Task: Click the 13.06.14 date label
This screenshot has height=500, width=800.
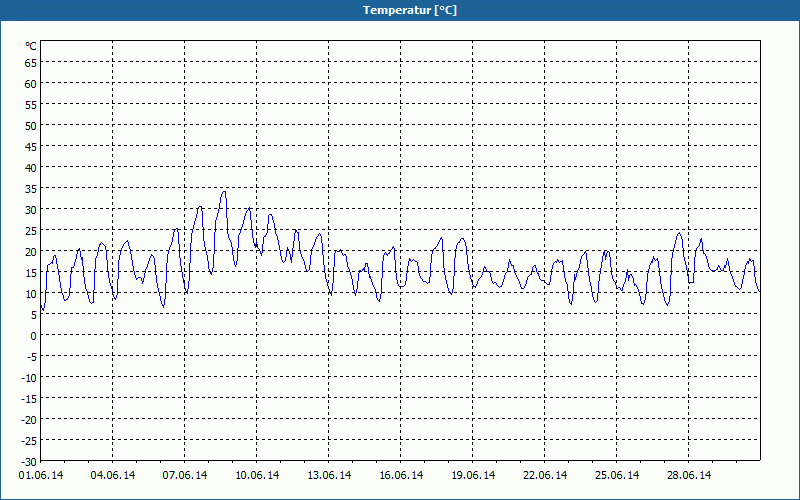Action: pyautogui.click(x=329, y=476)
